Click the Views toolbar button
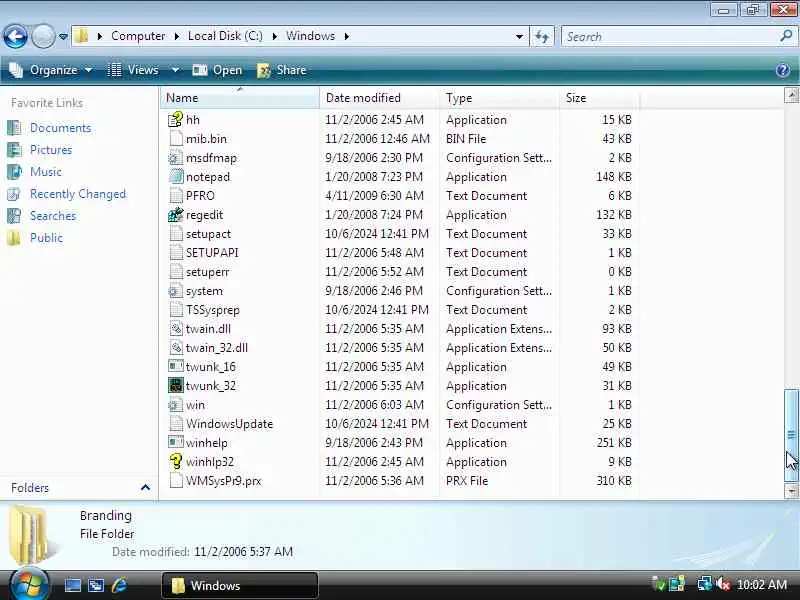This screenshot has height=600, width=800. pyautogui.click(x=134, y=70)
